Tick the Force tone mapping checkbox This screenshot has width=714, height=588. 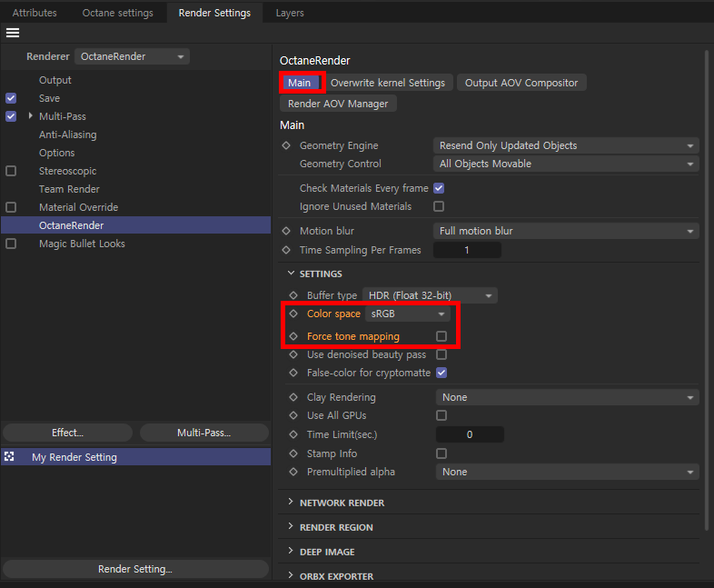(441, 336)
